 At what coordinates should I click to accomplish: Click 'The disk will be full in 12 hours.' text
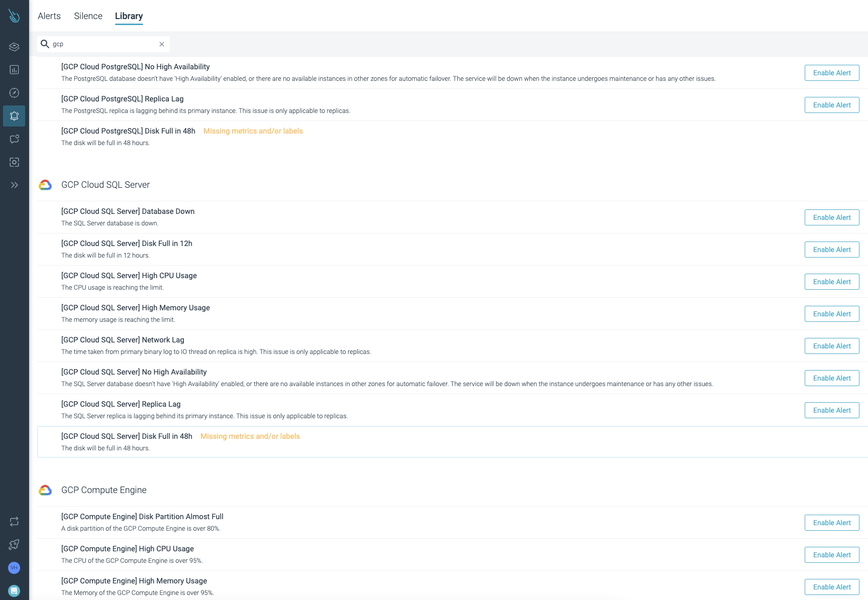[x=105, y=256]
